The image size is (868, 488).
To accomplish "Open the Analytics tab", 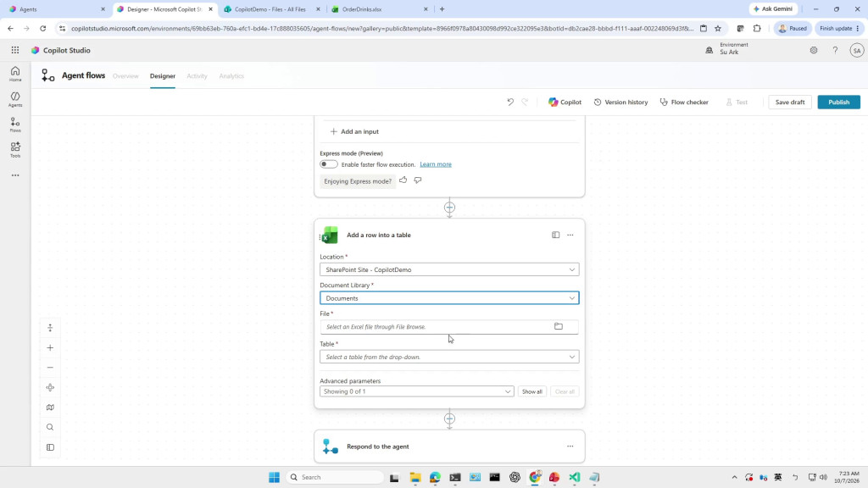I will point(231,75).
